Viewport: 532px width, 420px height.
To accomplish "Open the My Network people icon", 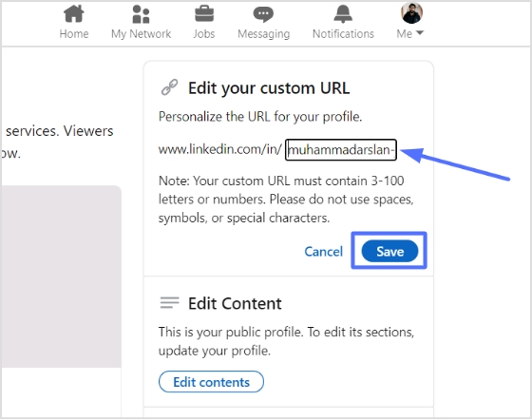I will [x=141, y=14].
